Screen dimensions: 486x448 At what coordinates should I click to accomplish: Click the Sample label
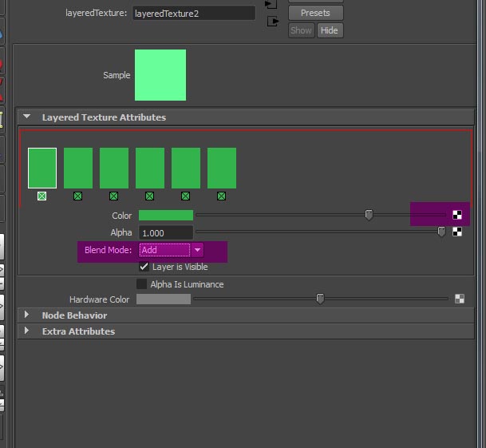click(x=117, y=75)
